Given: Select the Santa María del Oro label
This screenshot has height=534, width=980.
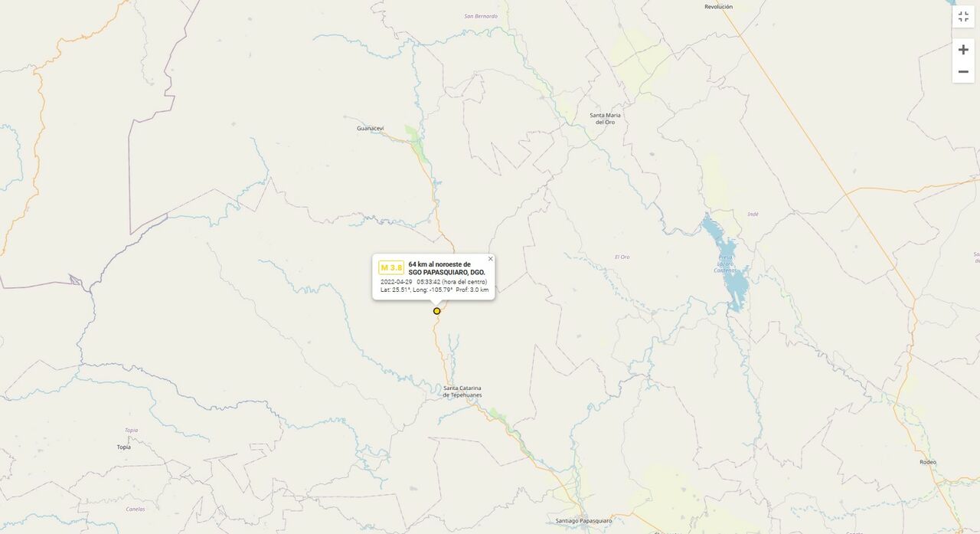Looking at the screenshot, I should [x=605, y=119].
